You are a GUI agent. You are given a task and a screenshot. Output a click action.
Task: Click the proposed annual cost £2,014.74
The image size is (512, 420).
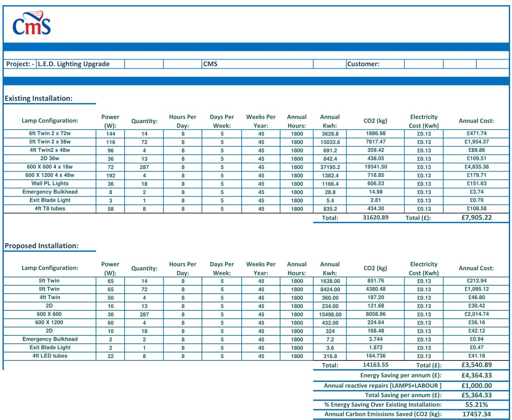pos(477,314)
